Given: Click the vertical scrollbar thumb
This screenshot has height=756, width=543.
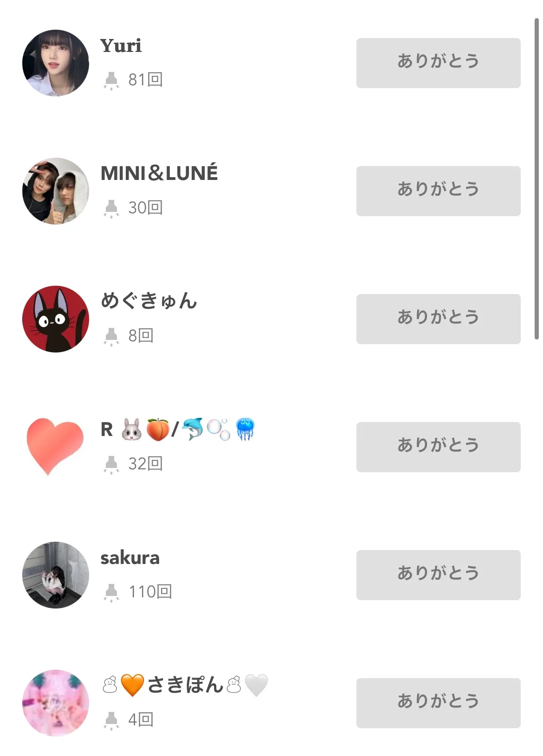Looking at the screenshot, I should (x=537, y=179).
